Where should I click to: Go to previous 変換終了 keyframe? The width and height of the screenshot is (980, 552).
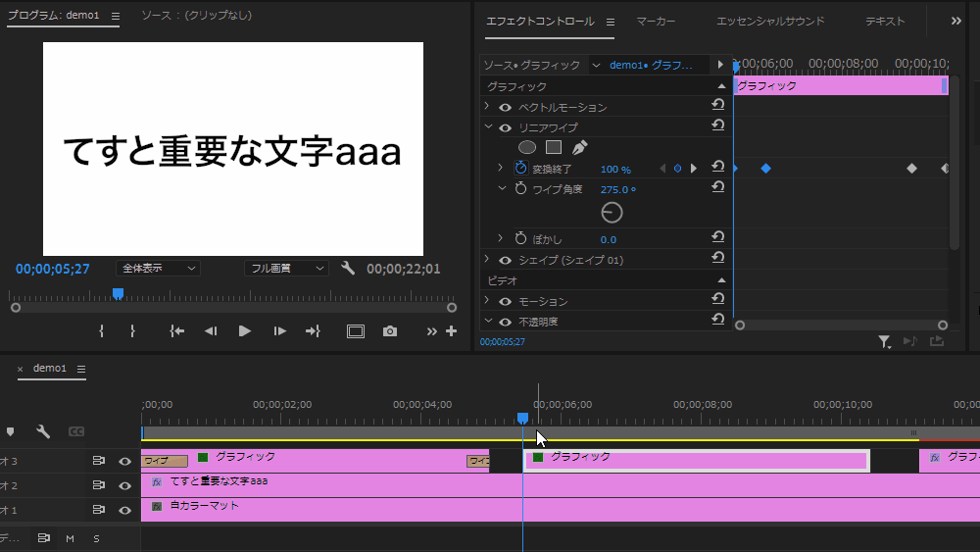click(x=662, y=169)
